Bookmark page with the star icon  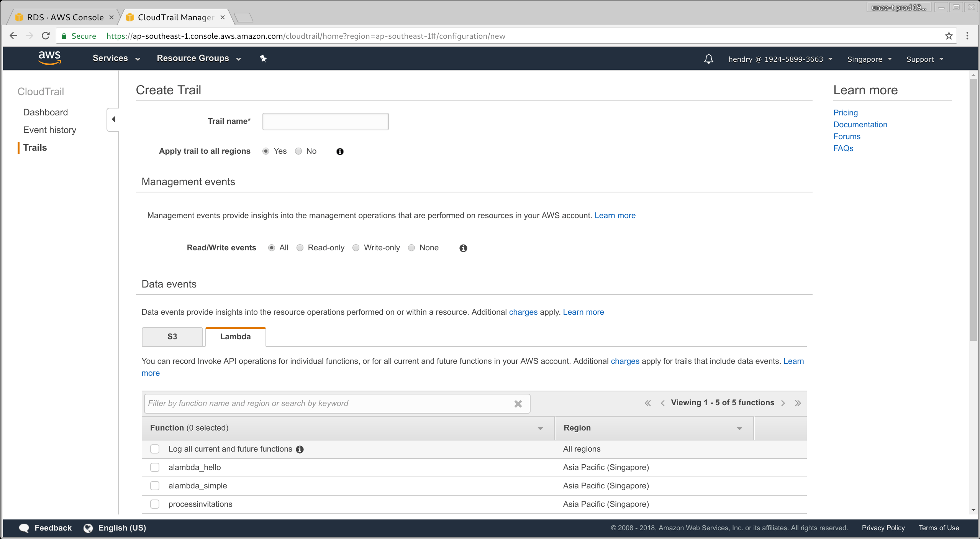(x=949, y=36)
